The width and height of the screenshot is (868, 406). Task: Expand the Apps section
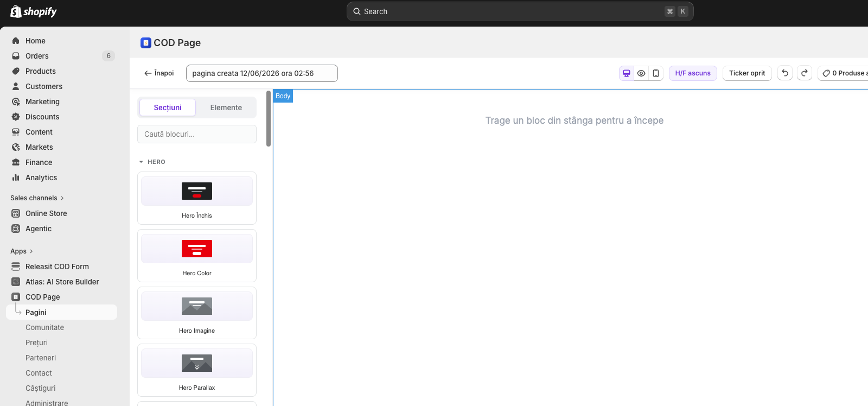(x=22, y=251)
